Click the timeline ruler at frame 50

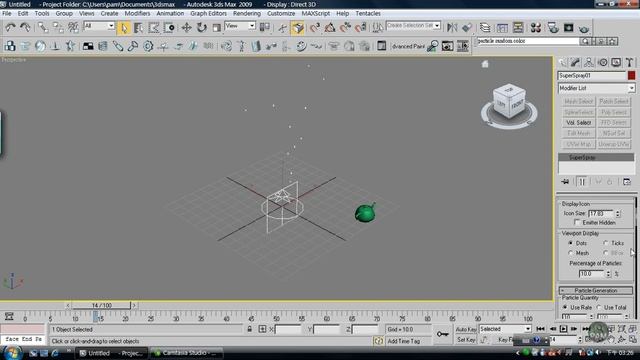pos(276,318)
